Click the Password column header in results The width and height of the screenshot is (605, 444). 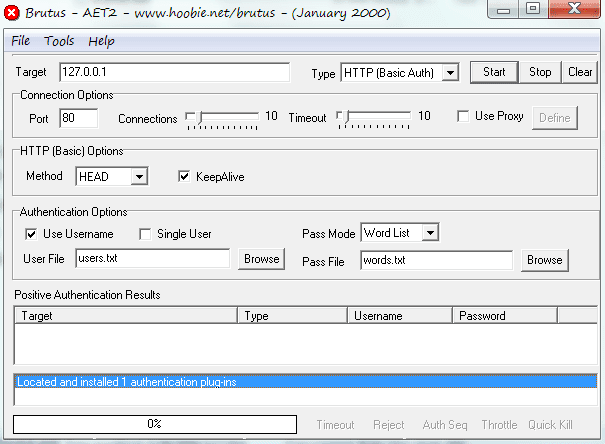pos(505,316)
